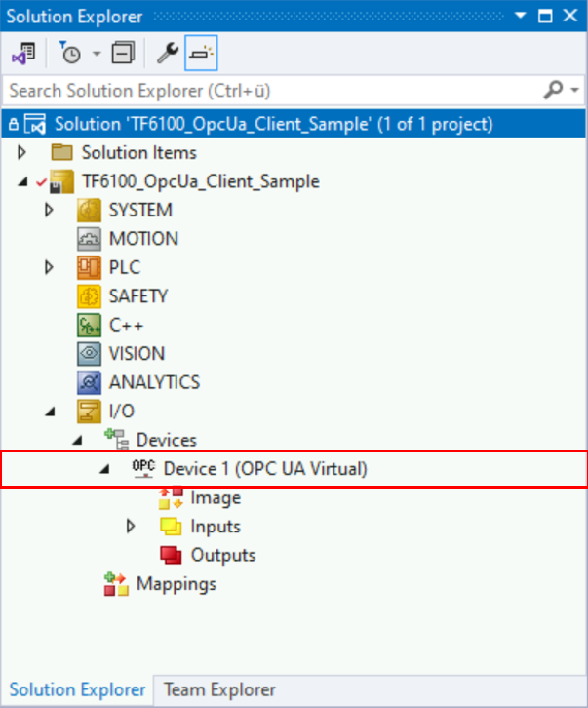Viewport: 588px width, 708px height.
Task: Open the Pending Changes Filter dropdown arrow
Action: click(96, 54)
